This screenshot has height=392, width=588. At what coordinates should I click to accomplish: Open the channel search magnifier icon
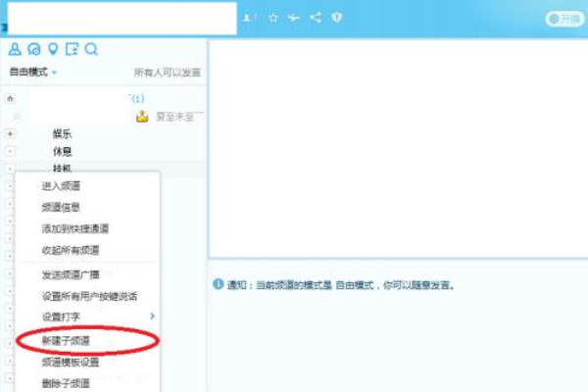point(91,49)
